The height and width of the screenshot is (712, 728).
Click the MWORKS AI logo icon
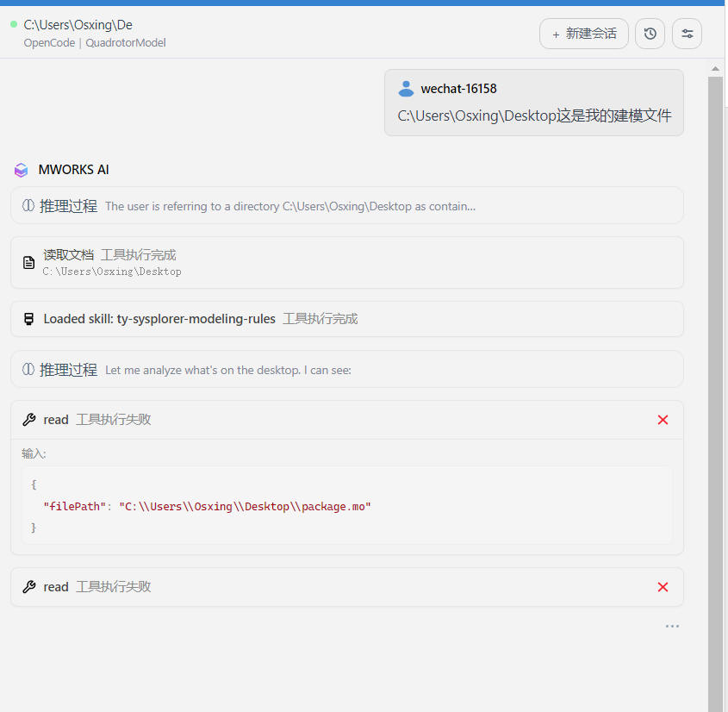coord(21,170)
